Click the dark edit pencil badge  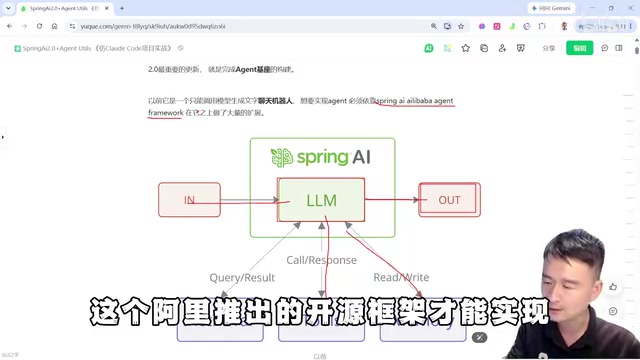click(x=479, y=338)
